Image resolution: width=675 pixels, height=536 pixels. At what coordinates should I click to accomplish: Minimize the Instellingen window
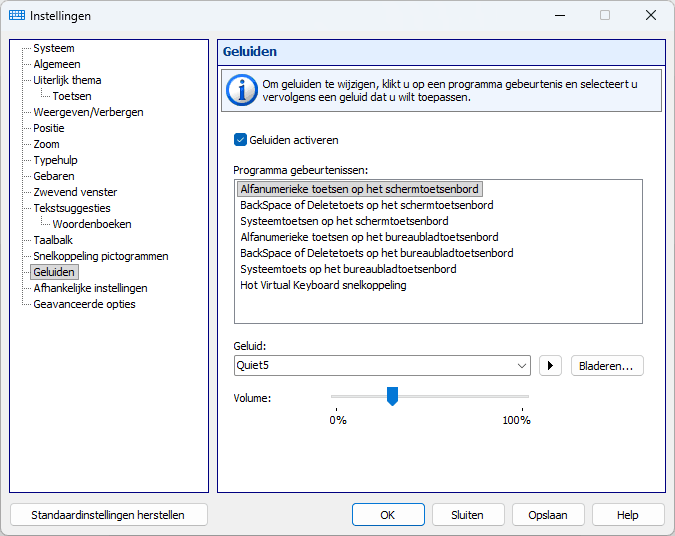560,15
